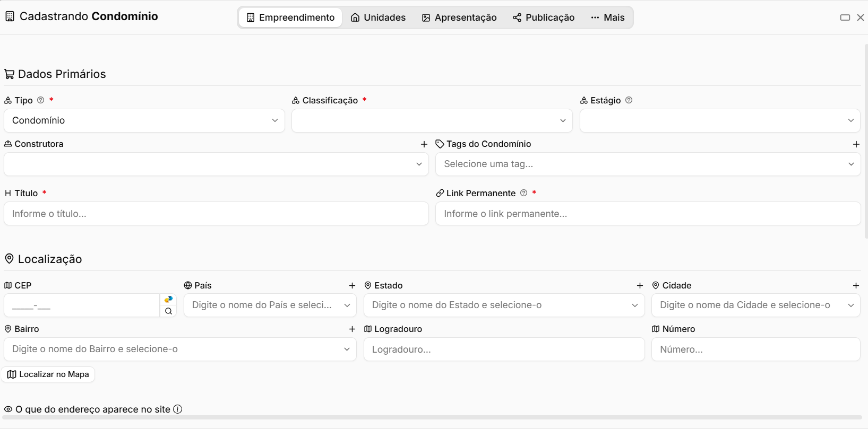Click into the Link Permanente field
This screenshot has width=868, height=429.
(x=648, y=214)
